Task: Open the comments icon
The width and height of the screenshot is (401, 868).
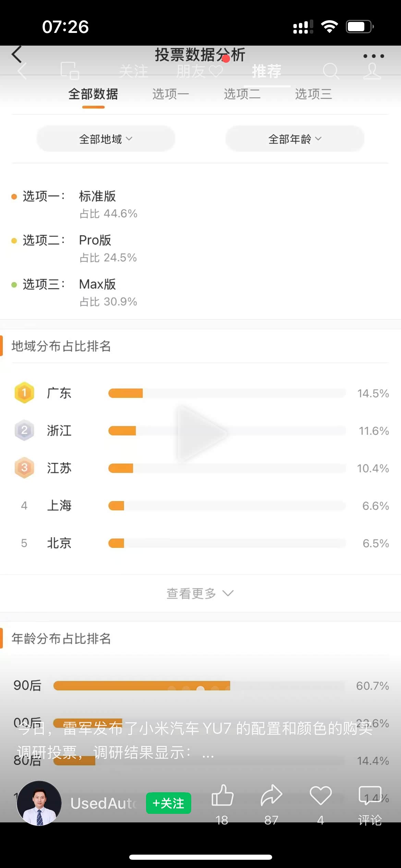Action: 370,796
